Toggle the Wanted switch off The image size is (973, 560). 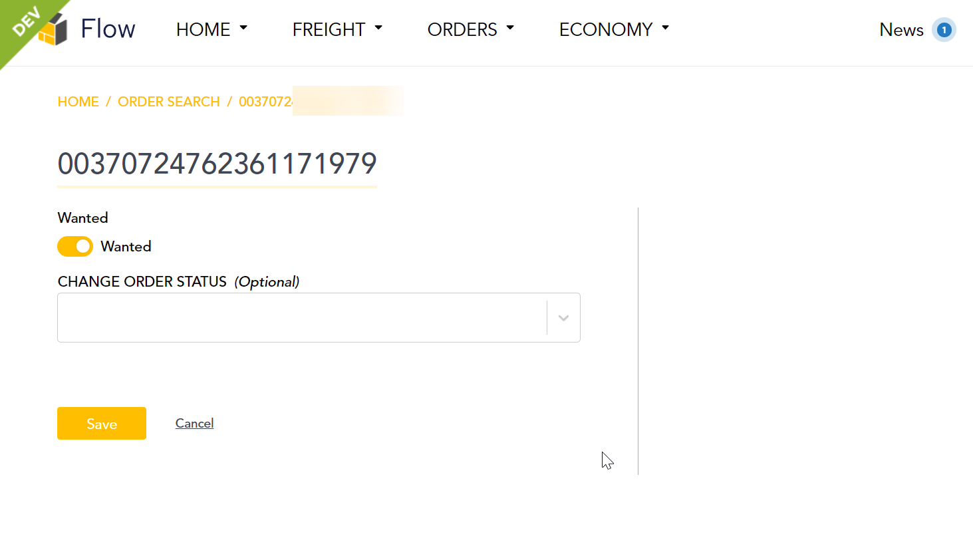[75, 246]
